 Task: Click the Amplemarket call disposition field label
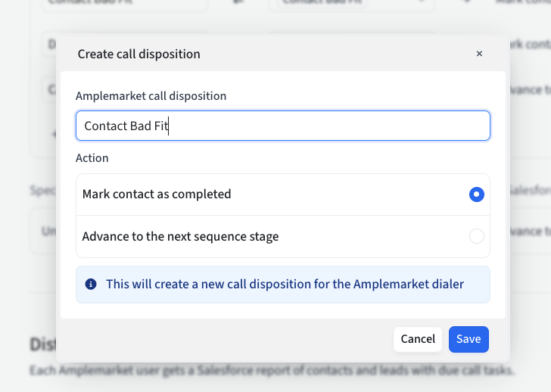151,96
